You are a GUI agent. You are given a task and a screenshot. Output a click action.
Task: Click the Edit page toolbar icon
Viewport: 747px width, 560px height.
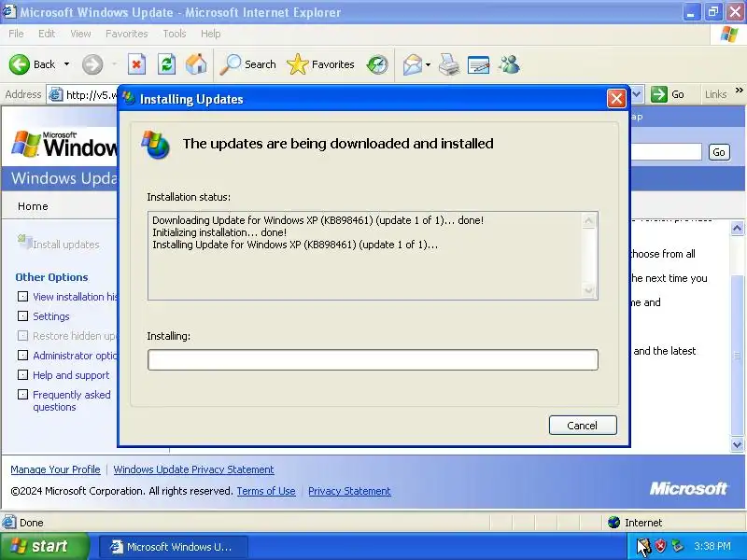pos(479,64)
